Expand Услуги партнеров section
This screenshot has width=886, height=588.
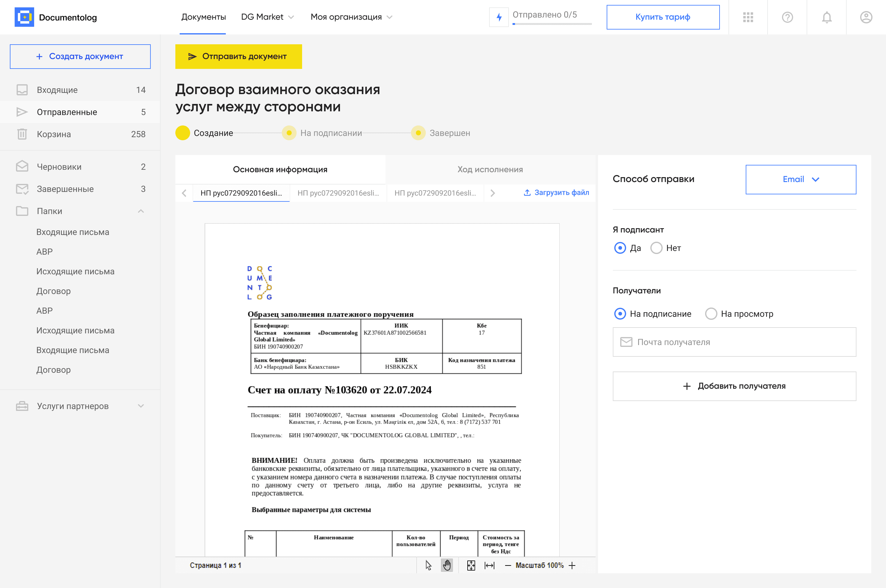pyautogui.click(x=141, y=406)
